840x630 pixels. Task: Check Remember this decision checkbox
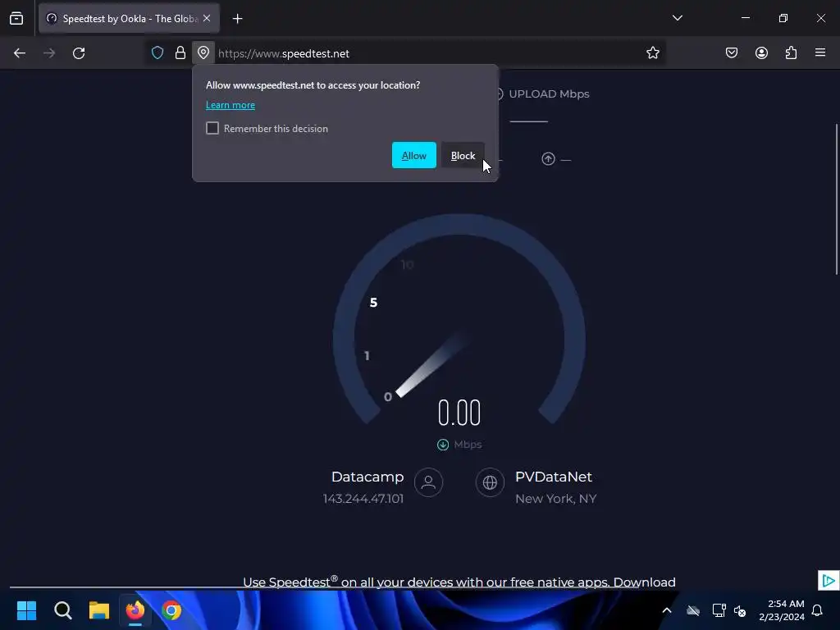pyautogui.click(x=212, y=128)
